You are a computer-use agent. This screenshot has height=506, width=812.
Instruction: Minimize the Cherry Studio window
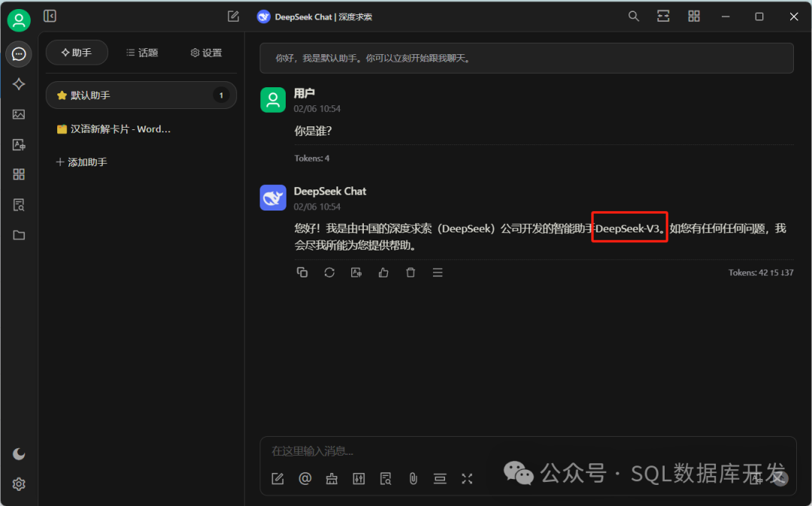(726, 17)
